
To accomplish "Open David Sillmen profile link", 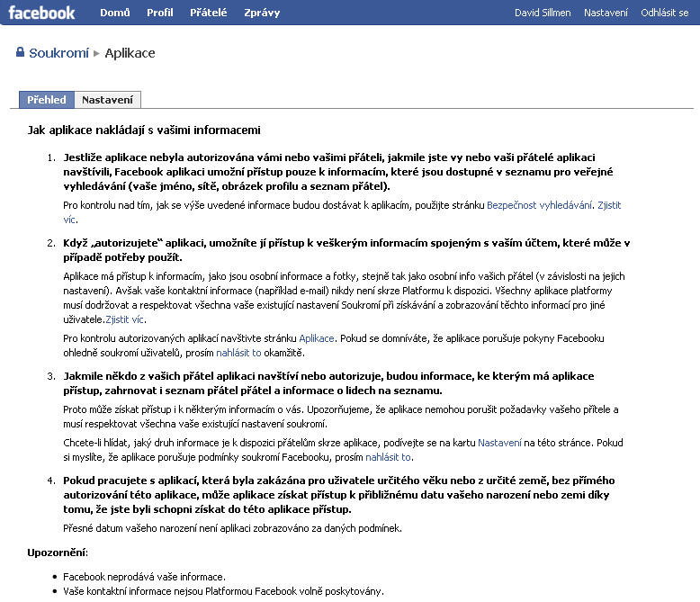I will 543,13.
